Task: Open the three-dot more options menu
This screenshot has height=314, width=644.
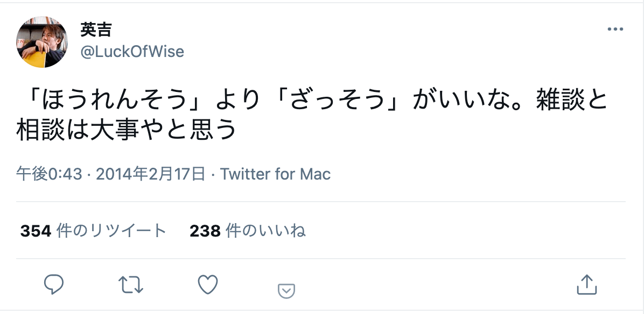Action: point(615,30)
